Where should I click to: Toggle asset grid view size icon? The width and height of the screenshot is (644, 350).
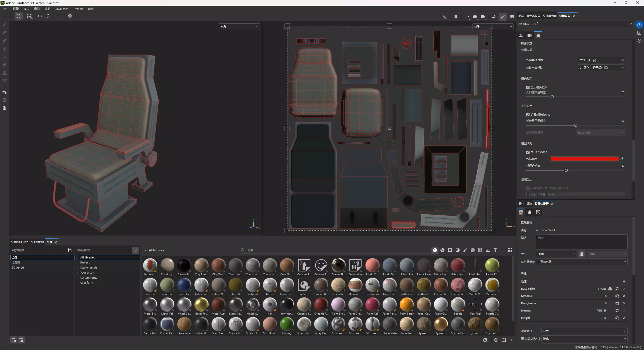click(510, 250)
